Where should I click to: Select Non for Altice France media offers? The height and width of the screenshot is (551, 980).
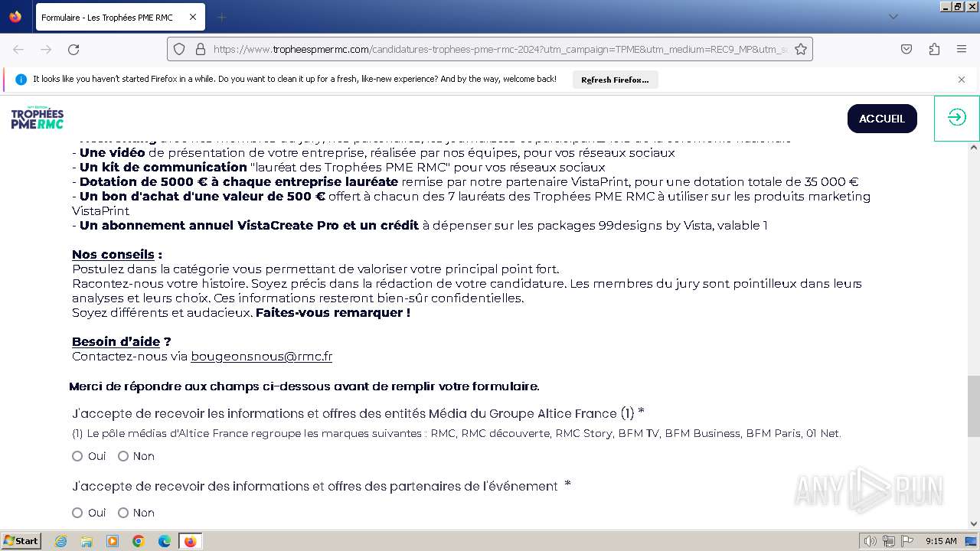[123, 456]
